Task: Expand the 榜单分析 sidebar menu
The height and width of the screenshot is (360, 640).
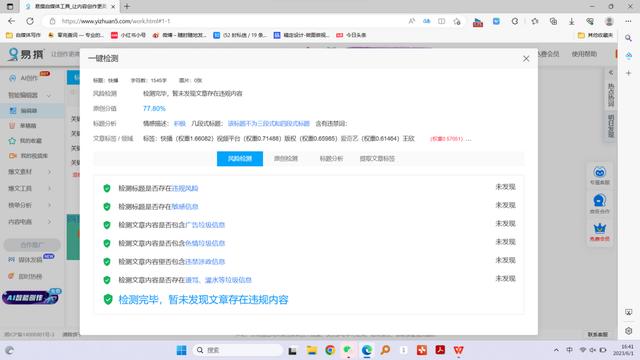Action: 29,205
